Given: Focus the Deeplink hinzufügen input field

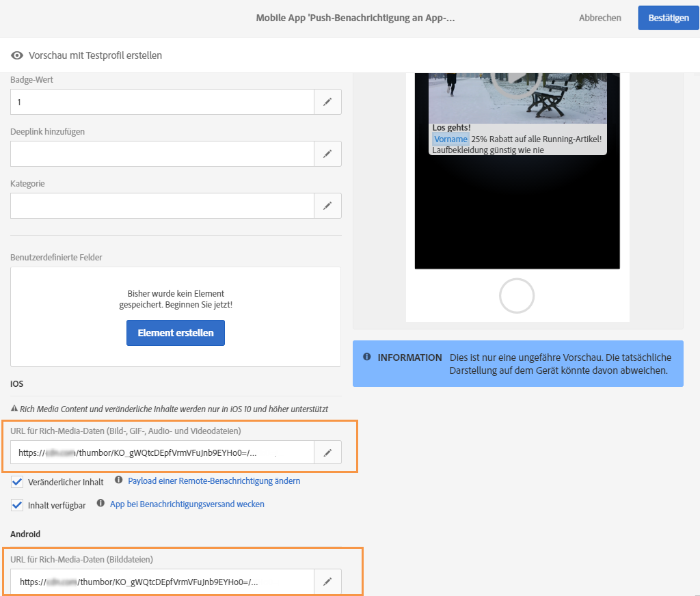Looking at the screenshot, I should (x=162, y=154).
